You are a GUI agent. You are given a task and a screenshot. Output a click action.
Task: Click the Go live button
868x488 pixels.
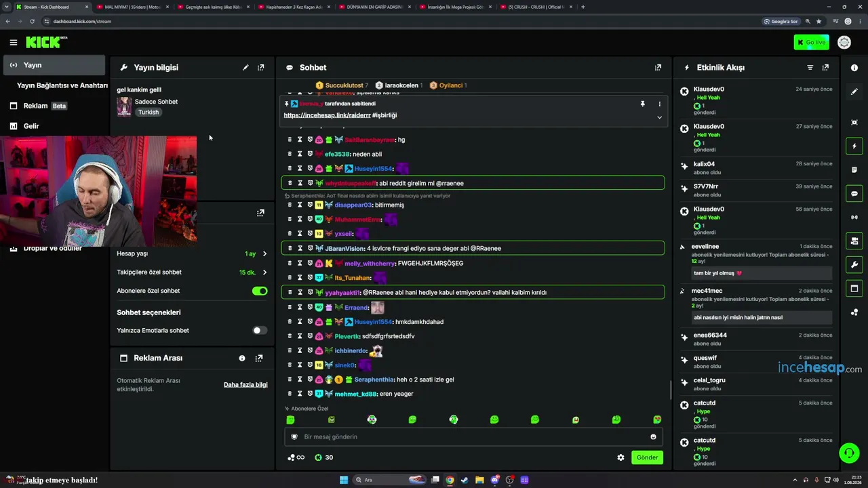pyautogui.click(x=811, y=43)
